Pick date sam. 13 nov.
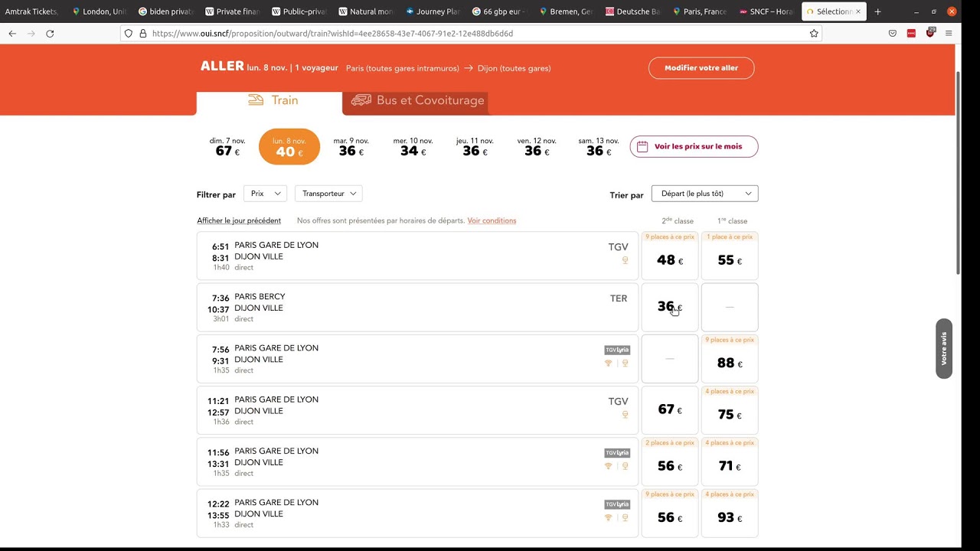980x551 pixels. tap(599, 147)
